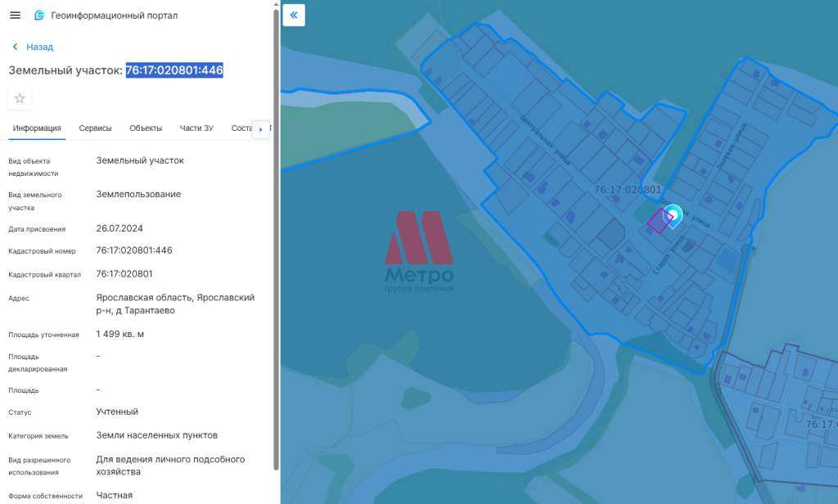Collapse the side panel with double-chevron button
838x504 pixels.
[294, 16]
